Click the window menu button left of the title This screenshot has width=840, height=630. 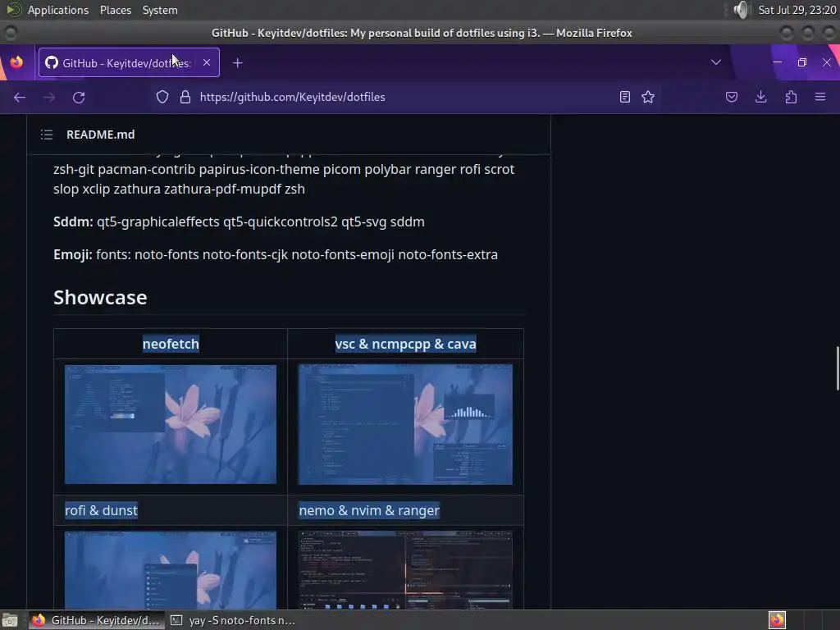click(10, 33)
